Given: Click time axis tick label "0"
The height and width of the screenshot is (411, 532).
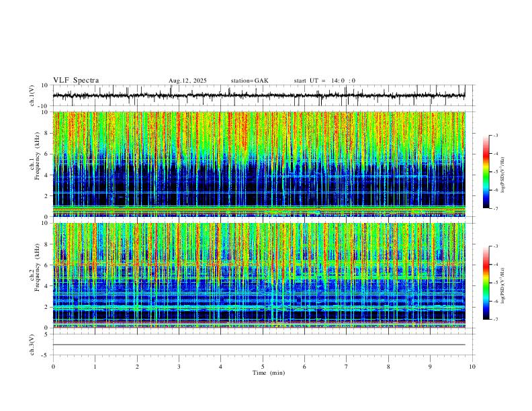Looking at the screenshot, I should click(53, 367).
